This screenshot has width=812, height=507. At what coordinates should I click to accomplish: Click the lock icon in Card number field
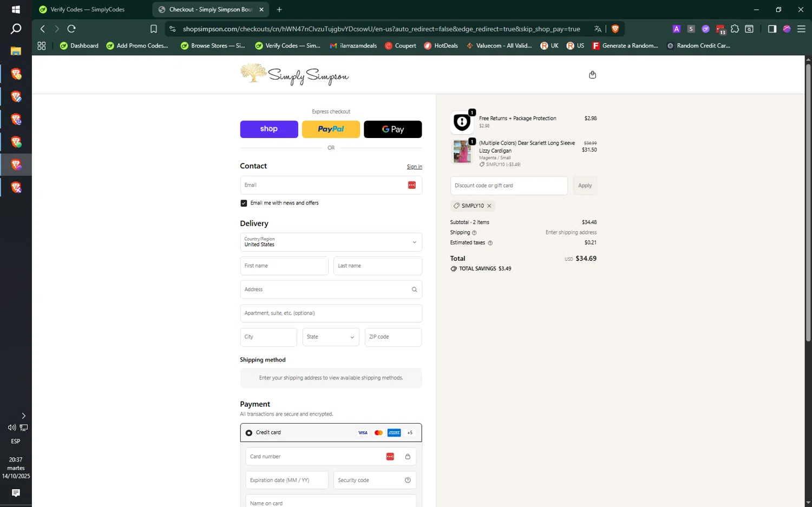coord(408,457)
